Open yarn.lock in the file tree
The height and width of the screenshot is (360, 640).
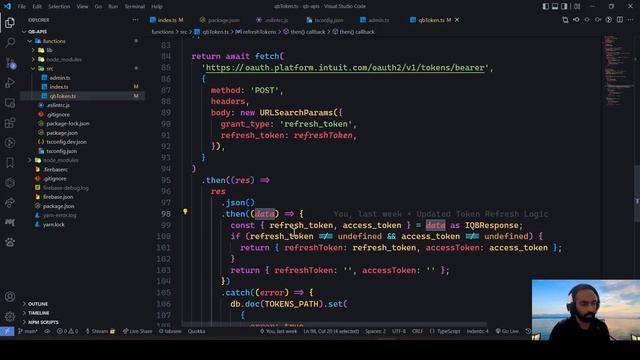[x=53, y=224]
